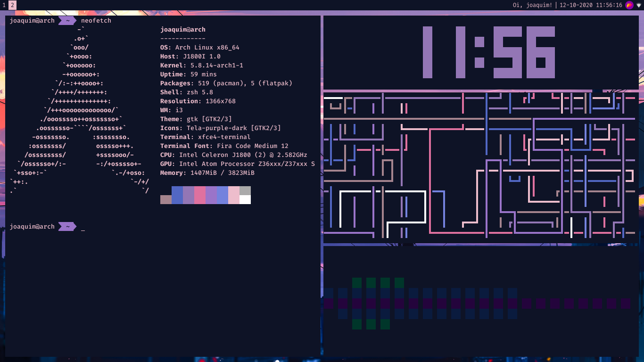Click the 'Packages: 519 (pacman)' line
This screenshot has width=644, height=362.
pos(226,83)
